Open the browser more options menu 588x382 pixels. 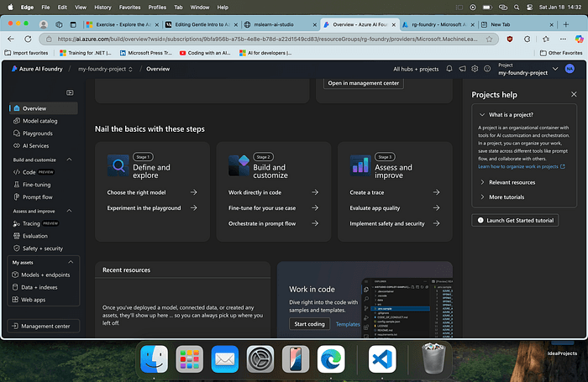563,39
